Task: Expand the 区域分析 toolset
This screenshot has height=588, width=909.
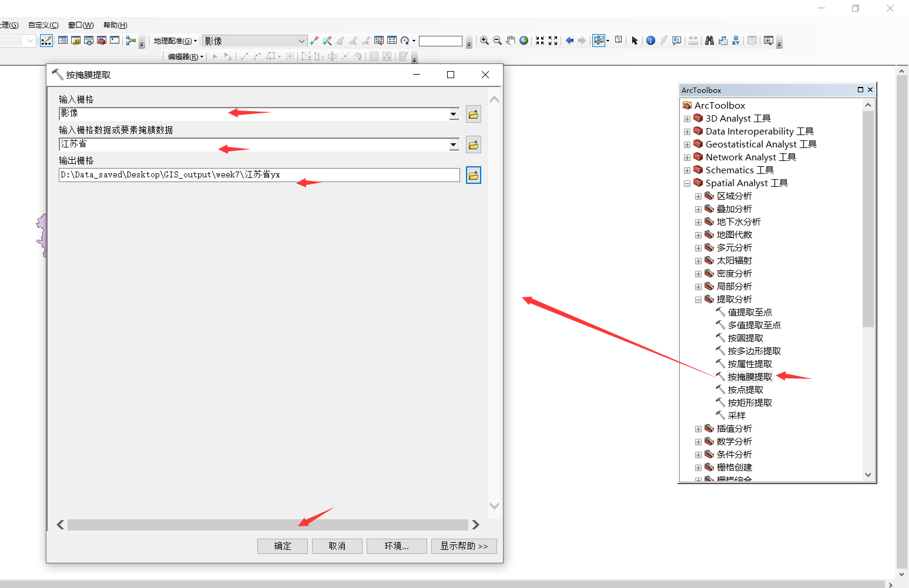Action: coord(698,196)
